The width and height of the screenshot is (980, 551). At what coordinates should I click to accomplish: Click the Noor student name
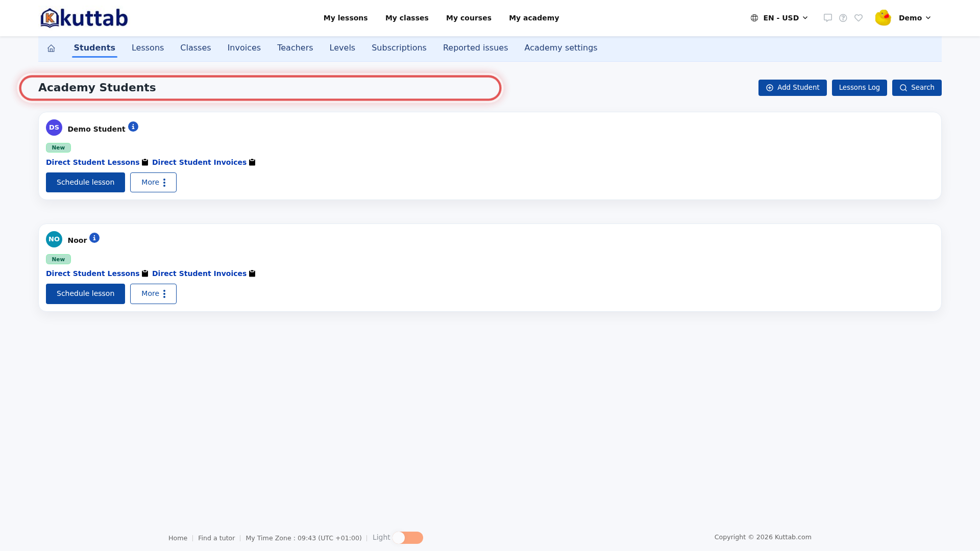[x=77, y=240]
